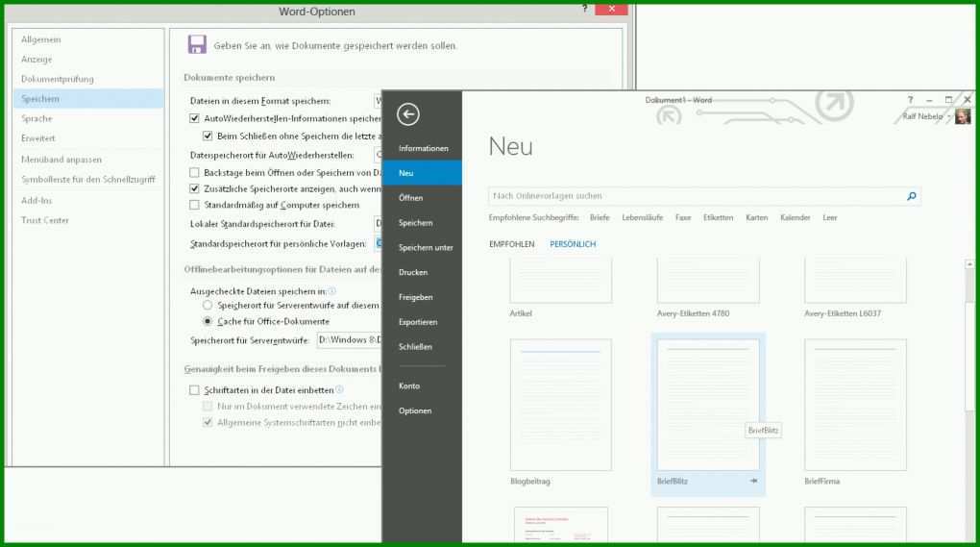Close the Word-Optionen dialog with red X
The image size is (980, 547).
click(x=611, y=9)
